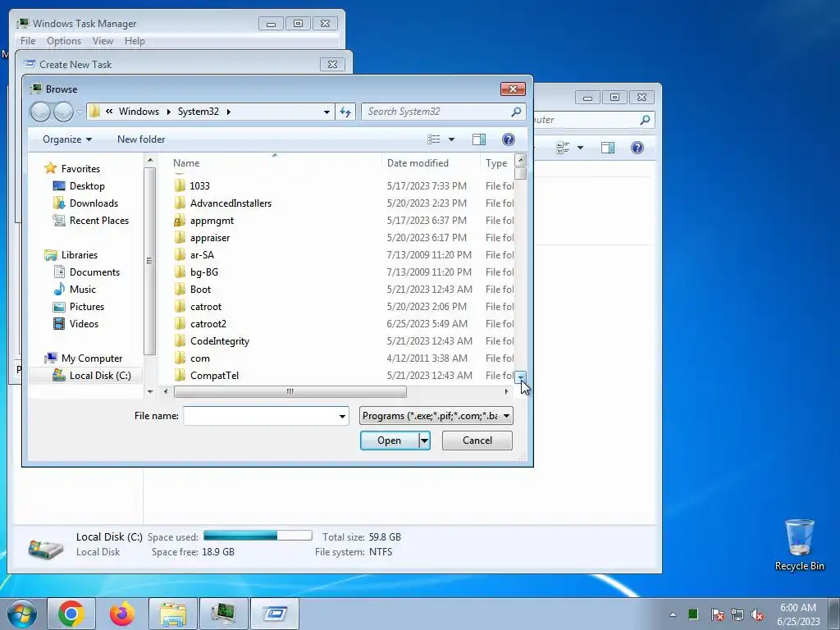Screen dimensions: 840x630
Task: Click New folder in Browse toolbar
Action: pos(141,139)
